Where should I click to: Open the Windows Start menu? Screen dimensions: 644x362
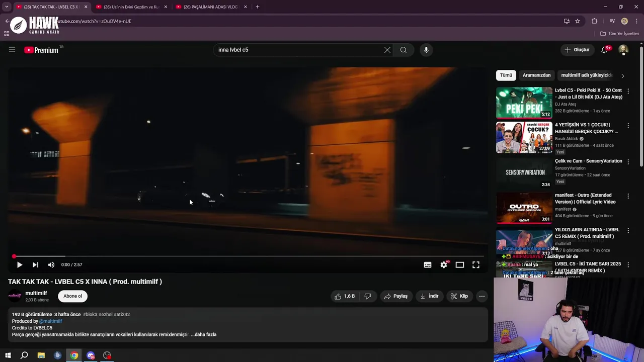point(8,355)
